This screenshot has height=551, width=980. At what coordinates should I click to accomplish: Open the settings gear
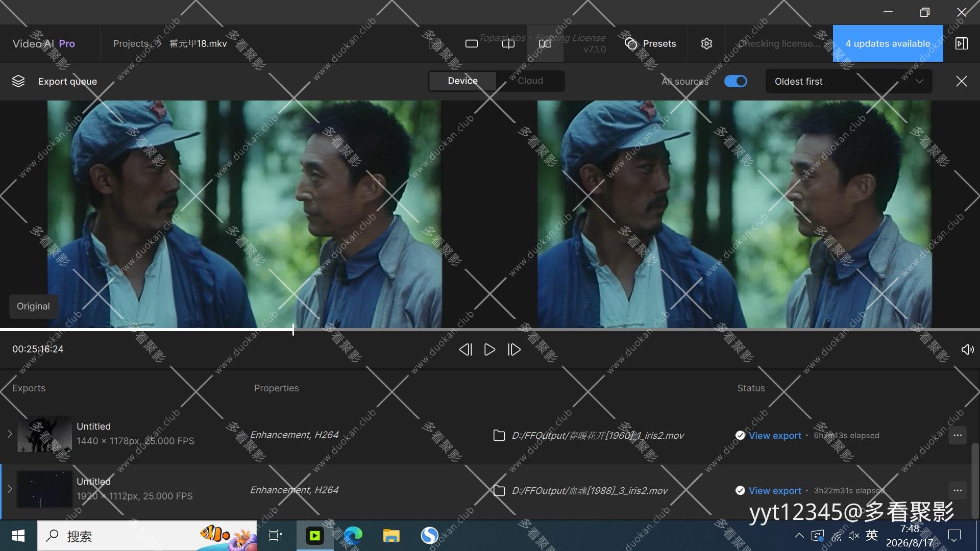pyautogui.click(x=706, y=44)
